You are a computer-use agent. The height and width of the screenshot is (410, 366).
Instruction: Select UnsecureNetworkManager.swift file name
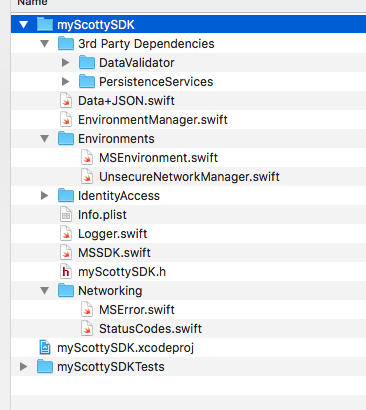pos(189,177)
